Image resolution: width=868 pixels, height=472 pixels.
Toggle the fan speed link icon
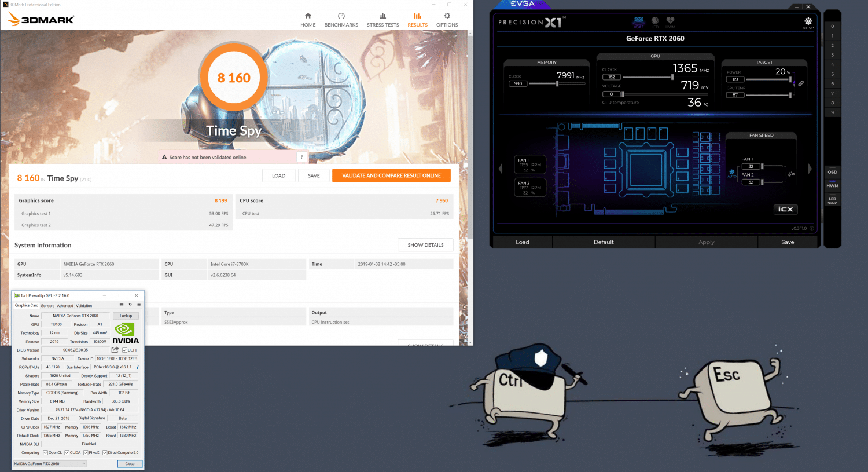[x=791, y=174]
